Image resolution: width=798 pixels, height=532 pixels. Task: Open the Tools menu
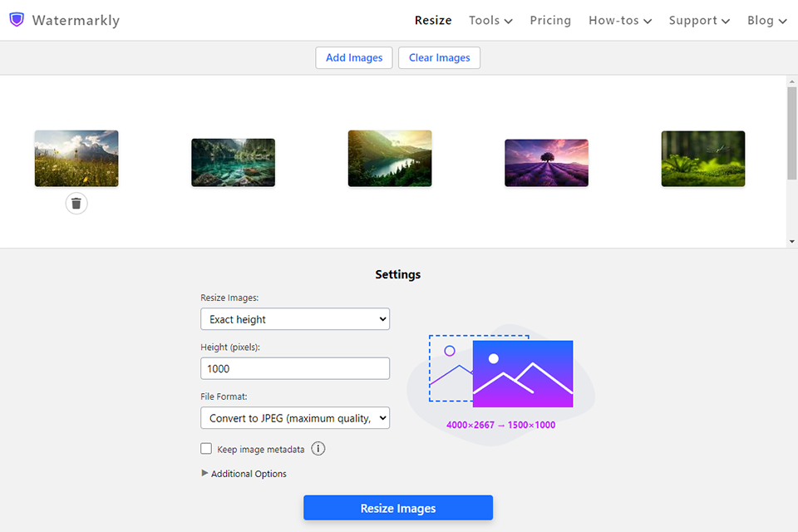[x=490, y=20]
